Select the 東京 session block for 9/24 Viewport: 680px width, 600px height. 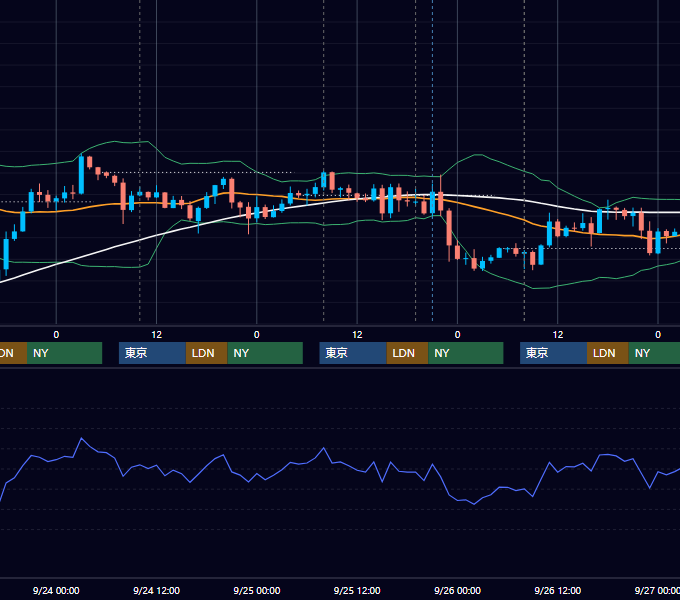point(152,353)
